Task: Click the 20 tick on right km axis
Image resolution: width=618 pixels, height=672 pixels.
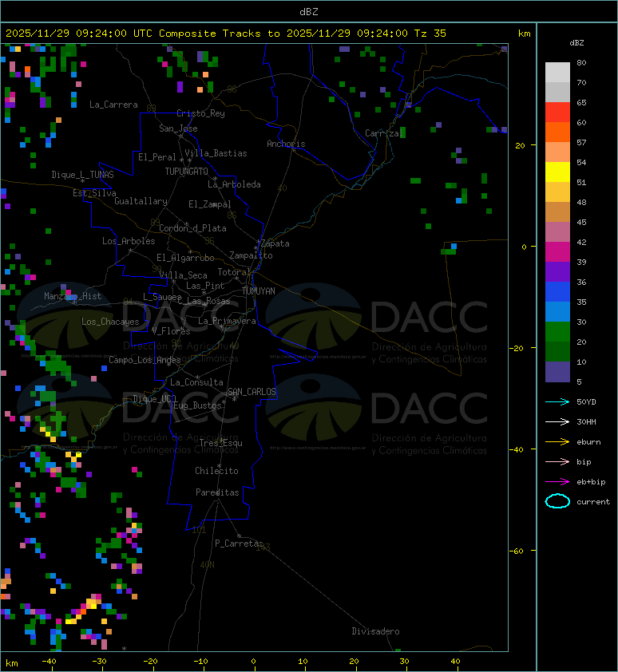Action: click(x=521, y=146)
